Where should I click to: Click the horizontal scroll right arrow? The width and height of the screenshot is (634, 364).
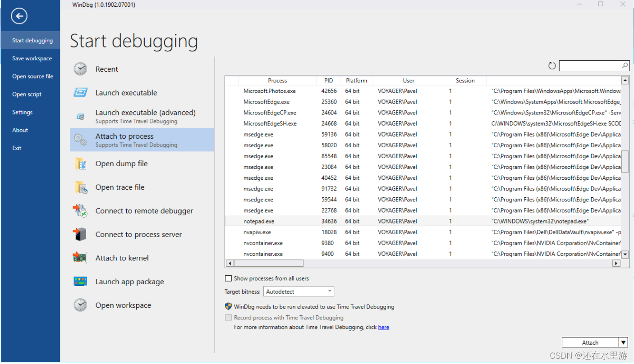pyautogui.click(x=616, y=263)
